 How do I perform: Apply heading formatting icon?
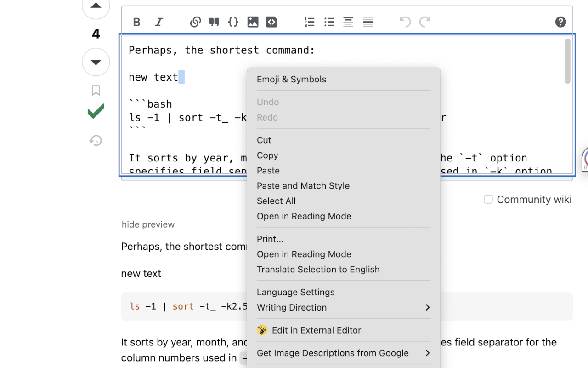[x=348, y=22]
